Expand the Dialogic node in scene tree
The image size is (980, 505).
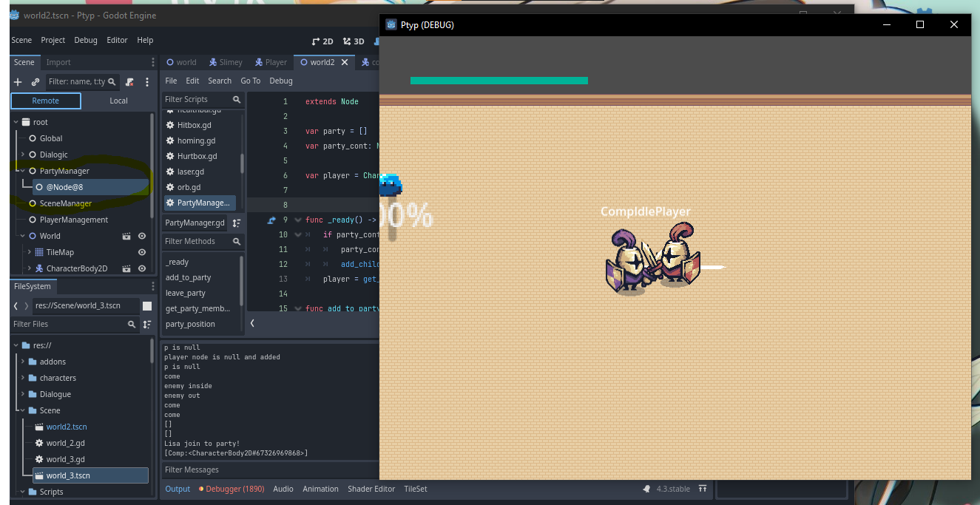tap(23, 155)
